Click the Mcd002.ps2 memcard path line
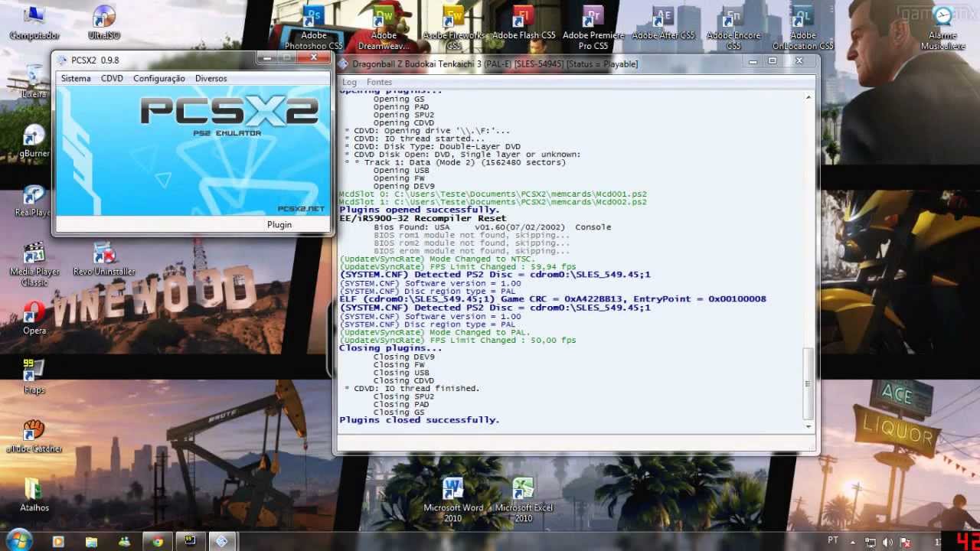The height and width of the screenshot is (551, 980). (493, 201)
